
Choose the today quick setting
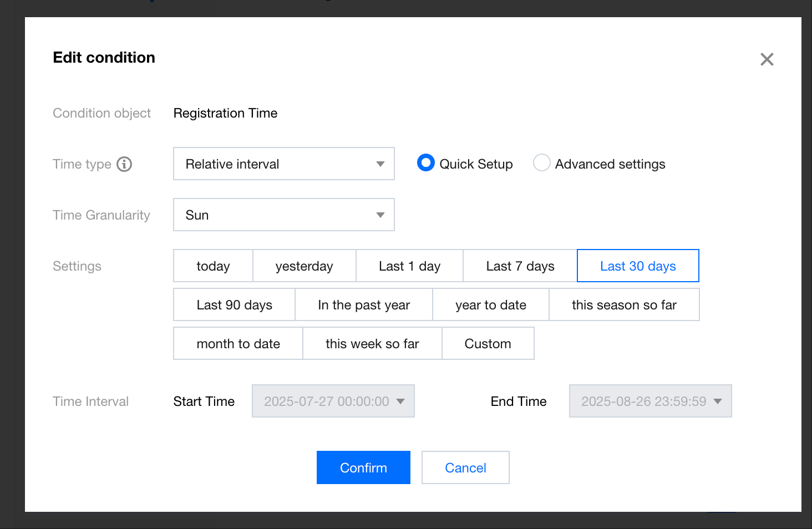213,266
